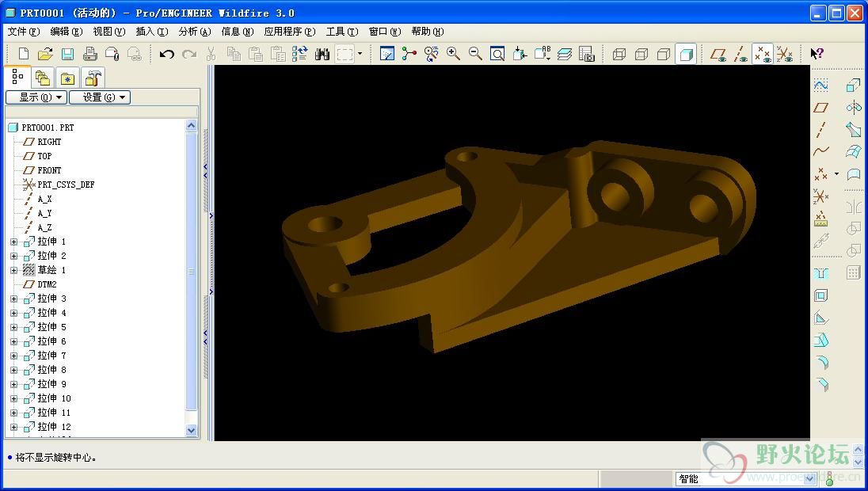The image size is (868, 491).
Task: Select the Datum Coordinate System tool
Action: (821, 196)
